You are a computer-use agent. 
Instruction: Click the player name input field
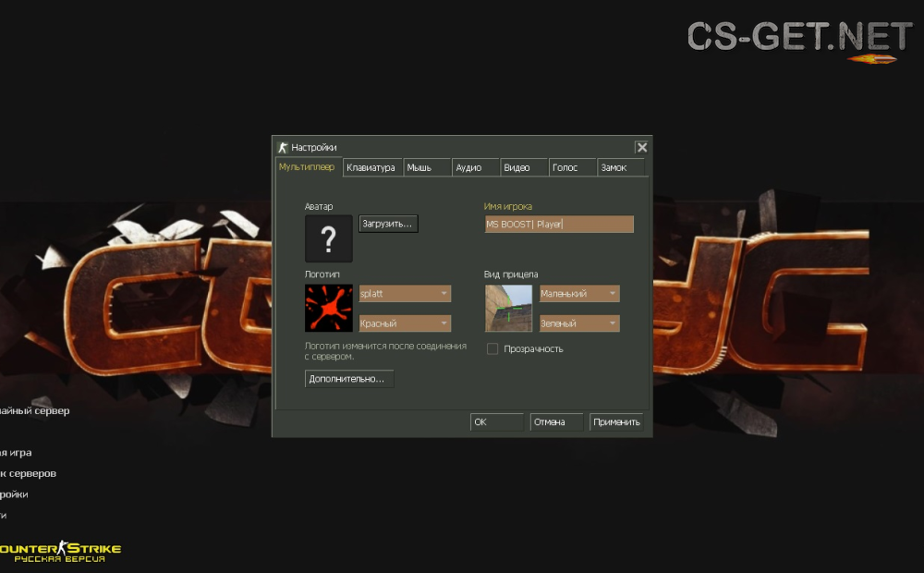[x=559, y=224]
